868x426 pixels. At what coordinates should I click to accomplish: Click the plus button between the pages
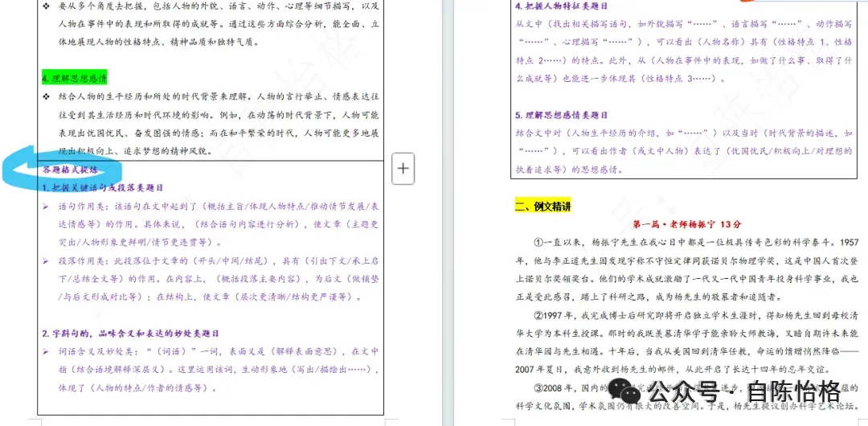click(x=403, y=169)
